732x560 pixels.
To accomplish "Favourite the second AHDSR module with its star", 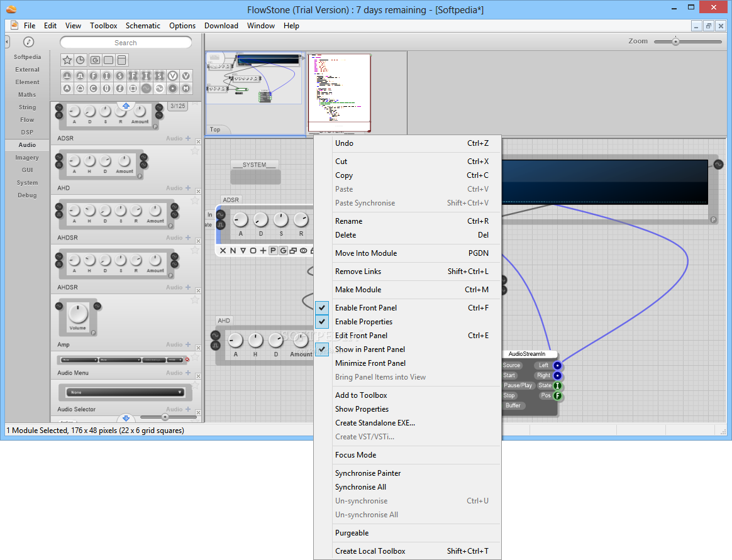I will [x=195, y=250].
